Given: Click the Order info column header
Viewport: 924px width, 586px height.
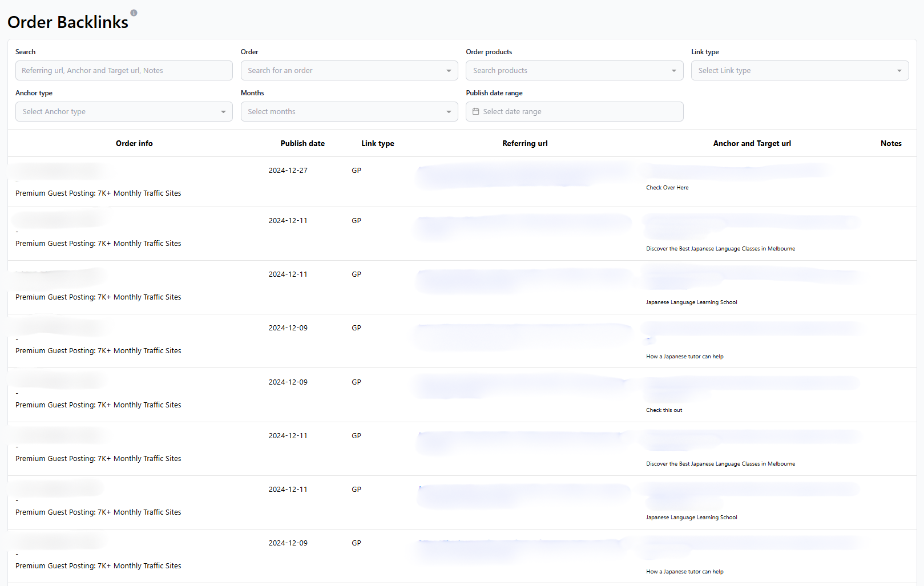Looking at the screenshot, I should coord(134,144).
